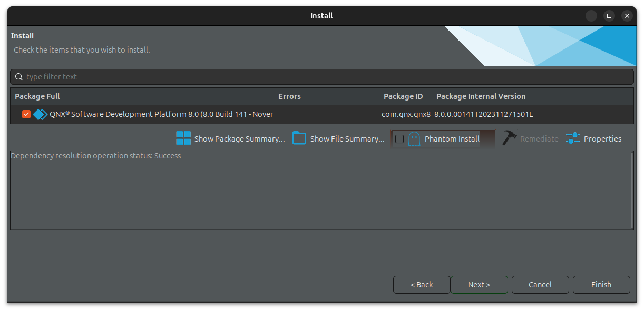Click the search magnifier icon
Screen dimensions: 644x311
click(x=19, y=77)
